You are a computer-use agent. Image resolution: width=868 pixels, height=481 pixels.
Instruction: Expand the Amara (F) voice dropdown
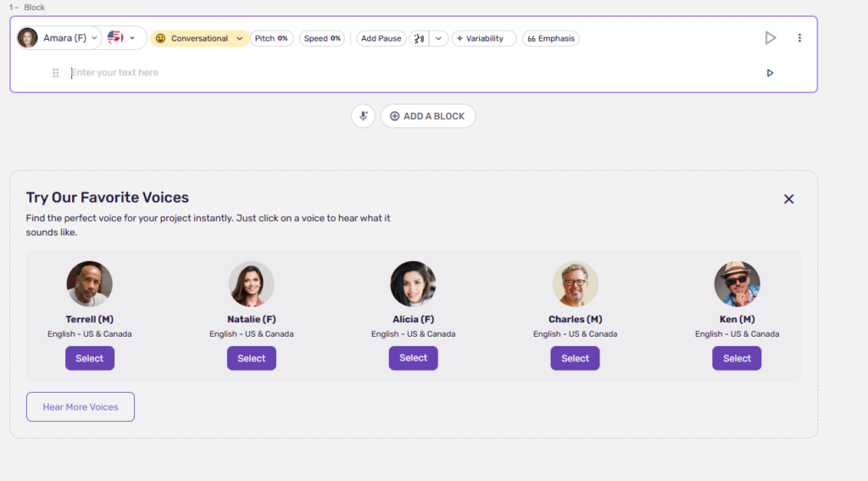[x=94, y=38]
